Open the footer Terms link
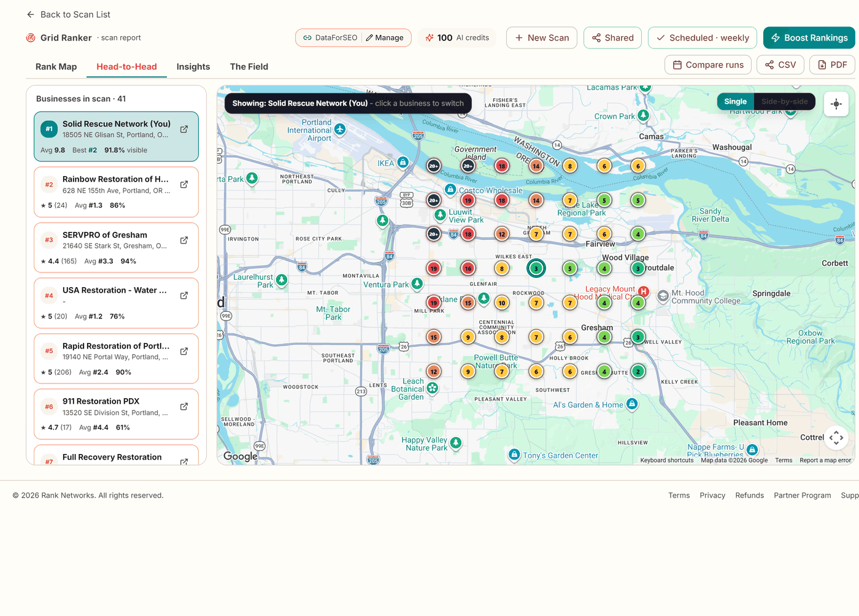The image size is (859, 616). click(x=679, y=496)
